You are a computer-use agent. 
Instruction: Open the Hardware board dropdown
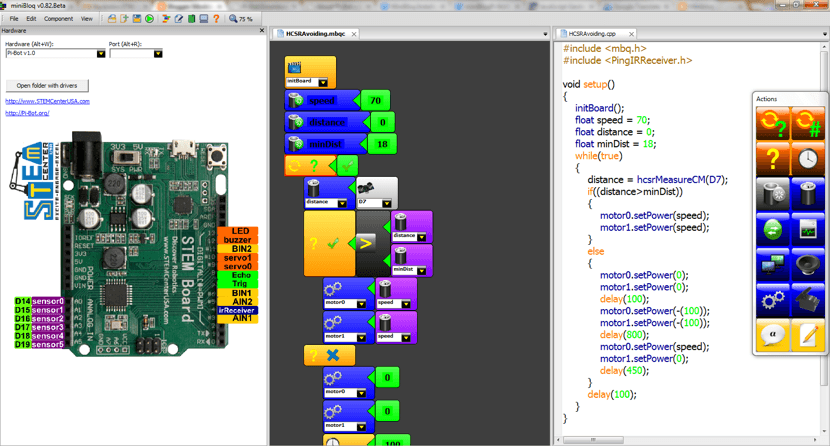(100, 54)
